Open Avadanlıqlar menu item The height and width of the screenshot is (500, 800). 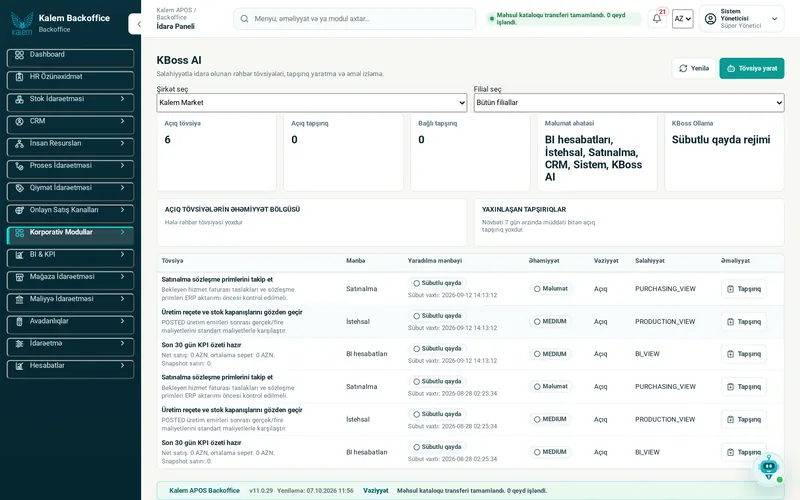pos(70,324)
